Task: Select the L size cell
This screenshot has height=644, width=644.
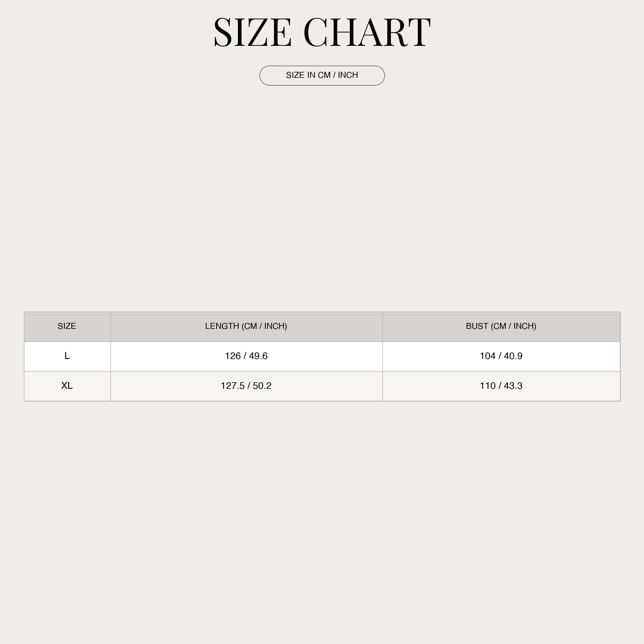Action: (x=67, y=356)
